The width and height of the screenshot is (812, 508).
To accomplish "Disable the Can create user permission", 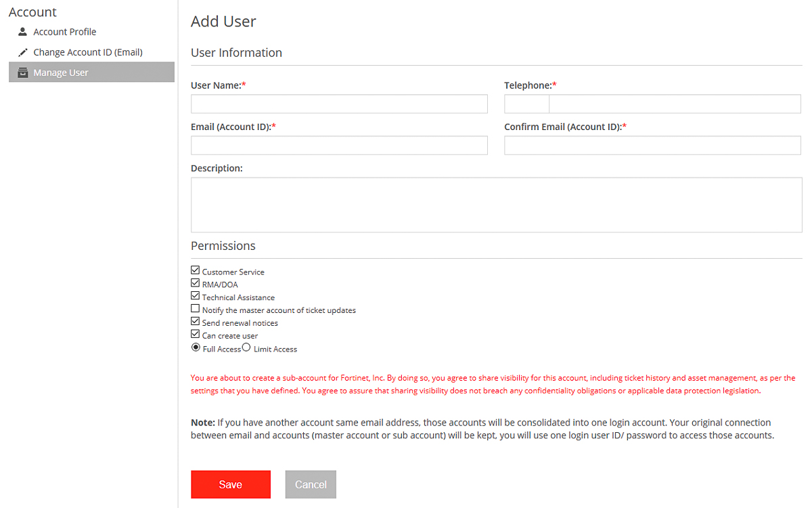I will pyautogui.click(x=195, y=334).
